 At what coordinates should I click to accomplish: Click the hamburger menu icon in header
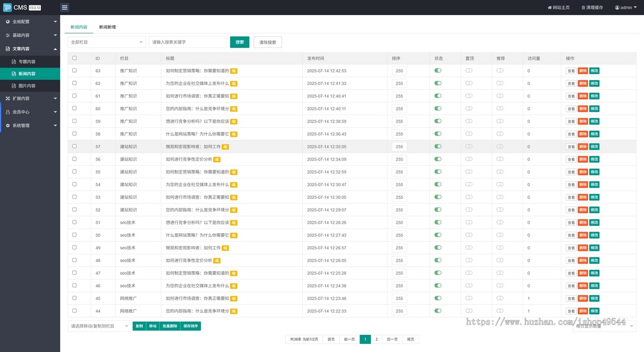64,8
